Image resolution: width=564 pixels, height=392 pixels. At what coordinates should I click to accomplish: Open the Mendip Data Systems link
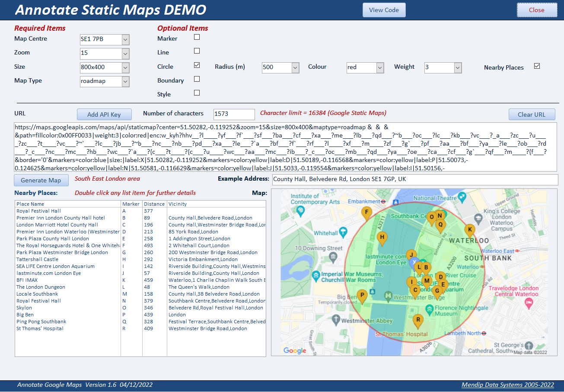507,385
